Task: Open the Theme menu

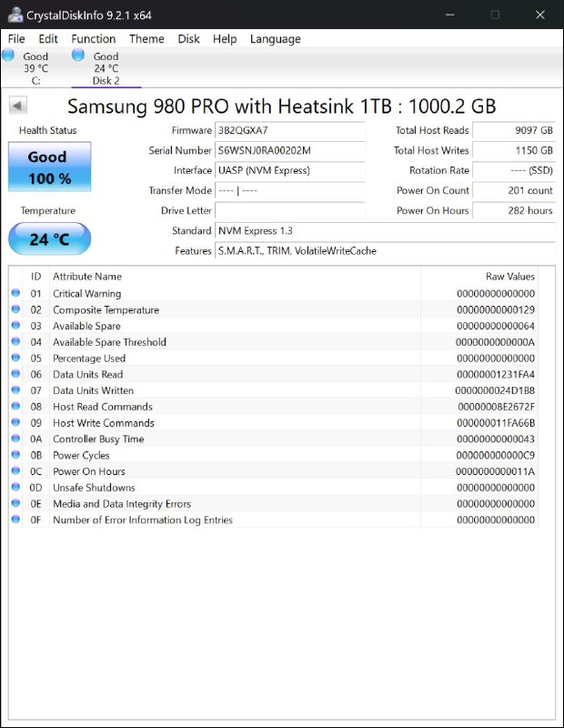Action: pos(146,39)
